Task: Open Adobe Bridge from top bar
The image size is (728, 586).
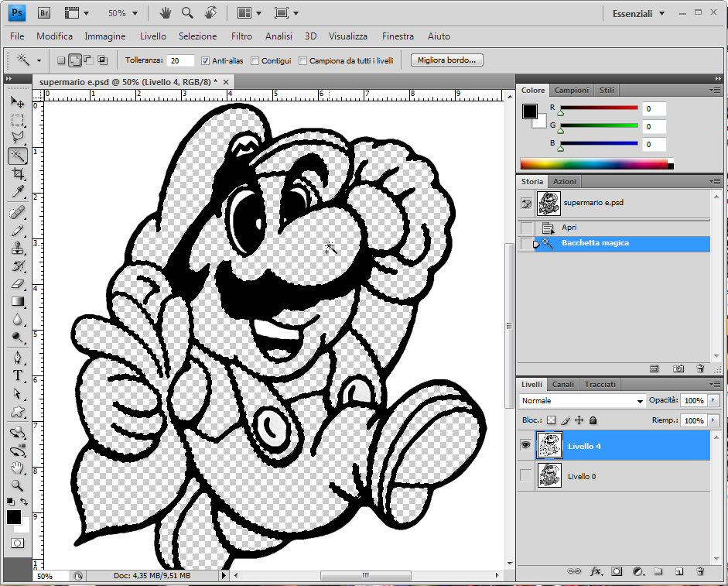Action: click(44, 13)
